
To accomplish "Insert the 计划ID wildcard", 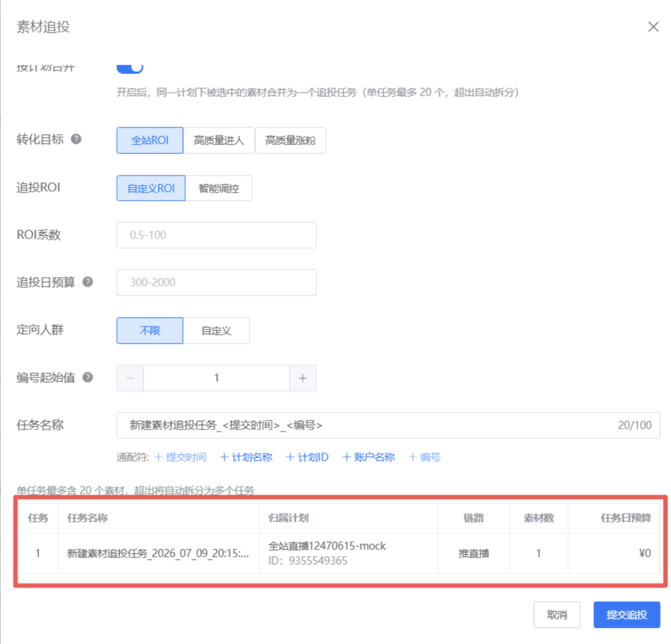I will pos(307,457).
